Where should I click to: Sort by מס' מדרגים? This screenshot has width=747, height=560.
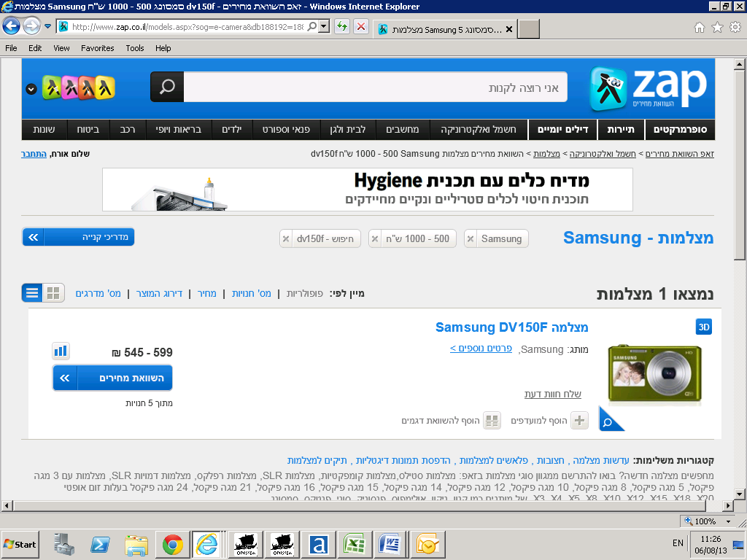pos(98,293)
